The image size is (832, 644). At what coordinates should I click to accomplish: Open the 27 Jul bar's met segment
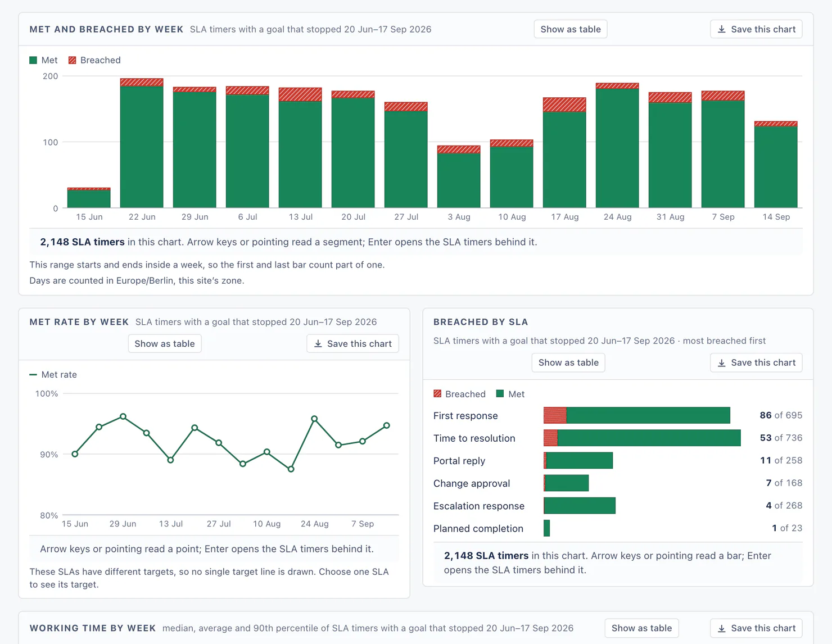click(x=406, y=159)
